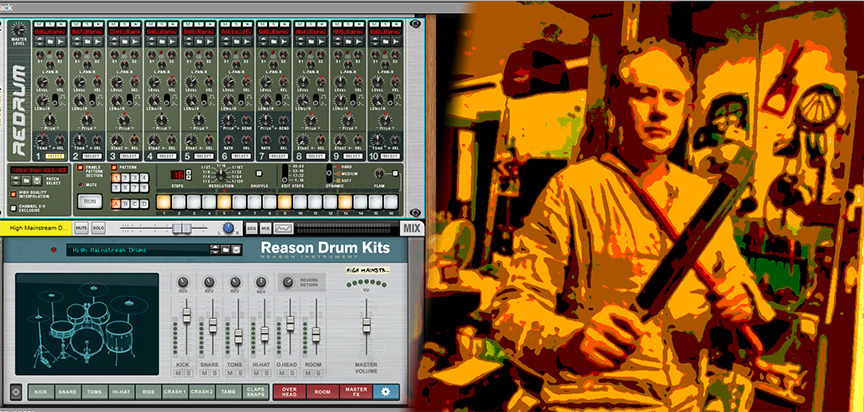This screenshot has height=412, width=864.
Task: Click the SELECT button on Redrum channel 3
Action: click(129, 156)
